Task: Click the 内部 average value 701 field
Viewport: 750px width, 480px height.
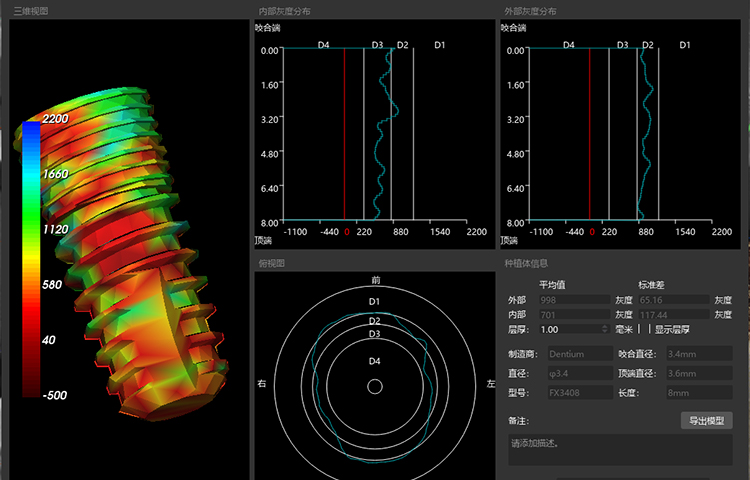Action: click(573, 314)
